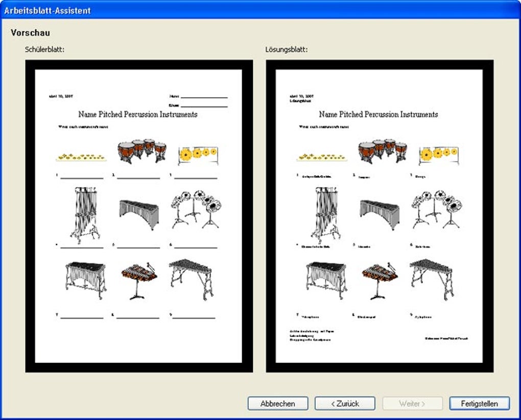The image size is (521, 420).
Task: Click the Schülerblatt worksheet title text
Action: pos(138,114)
